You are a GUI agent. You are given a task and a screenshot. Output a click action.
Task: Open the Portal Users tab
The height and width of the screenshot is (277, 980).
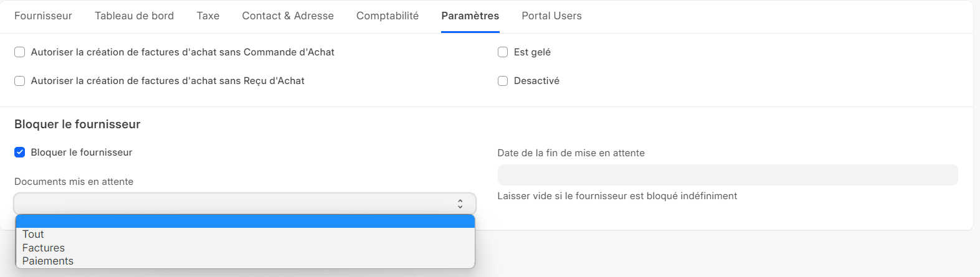coord(552,16)
